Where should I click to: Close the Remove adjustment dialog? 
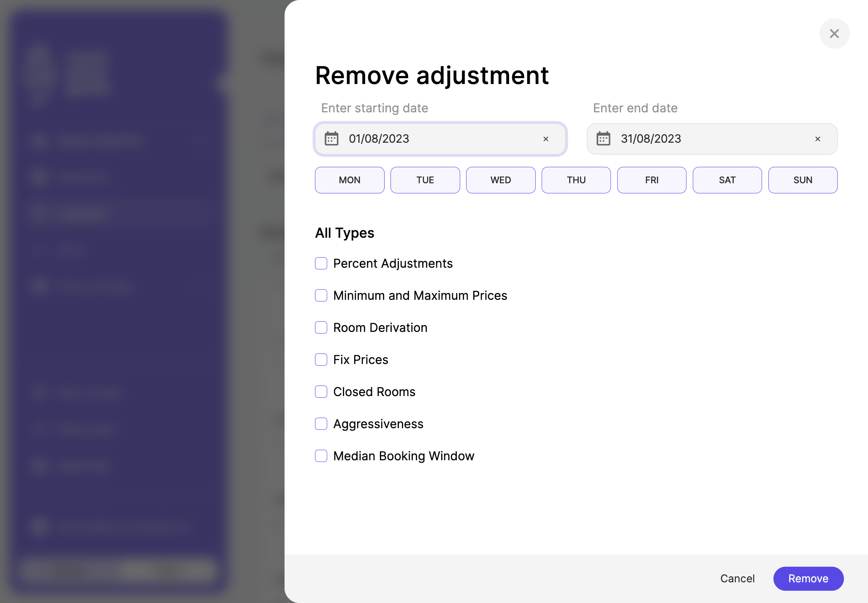pos(834,33)
